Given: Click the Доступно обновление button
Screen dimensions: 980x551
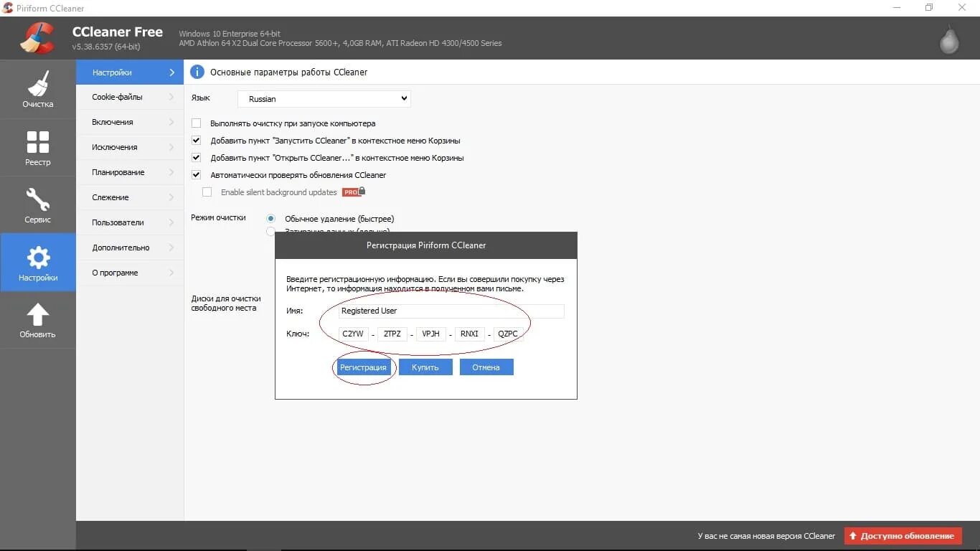Looking at the screenshot, I should pos(903,536).
